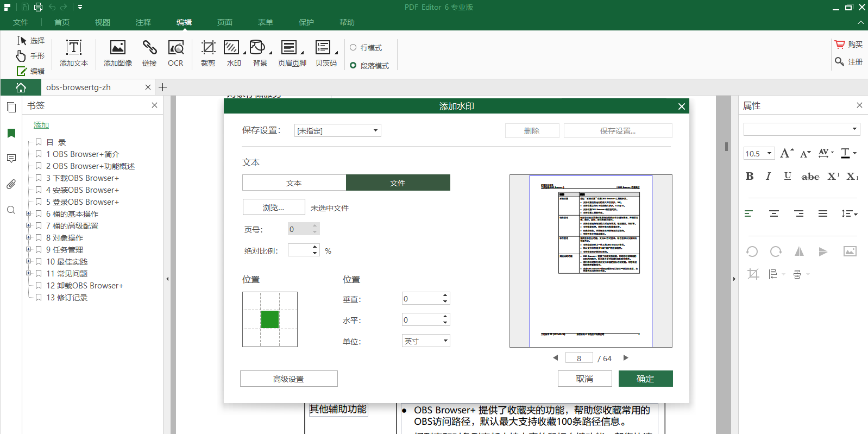Open the 单位 unit dropdown
This screenshot has width=868, height=434.
pyautogui.click(x=426, y=341)
